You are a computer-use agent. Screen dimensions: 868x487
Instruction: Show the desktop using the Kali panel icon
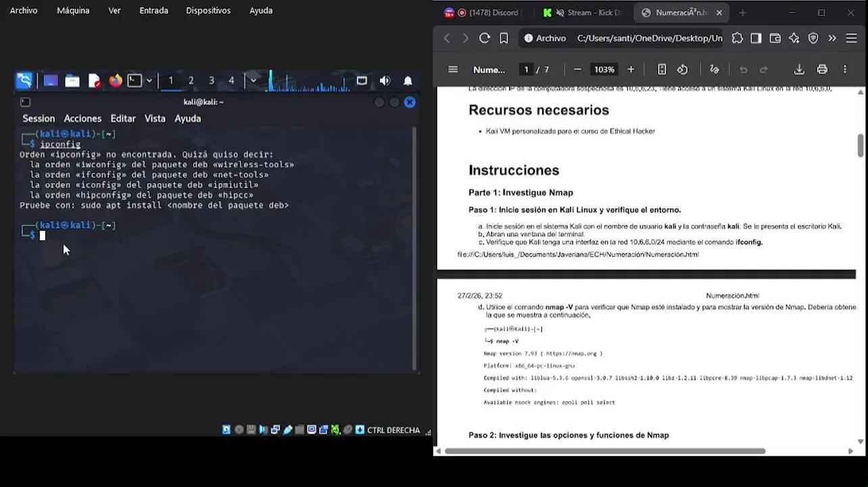[x=50, y=80]
